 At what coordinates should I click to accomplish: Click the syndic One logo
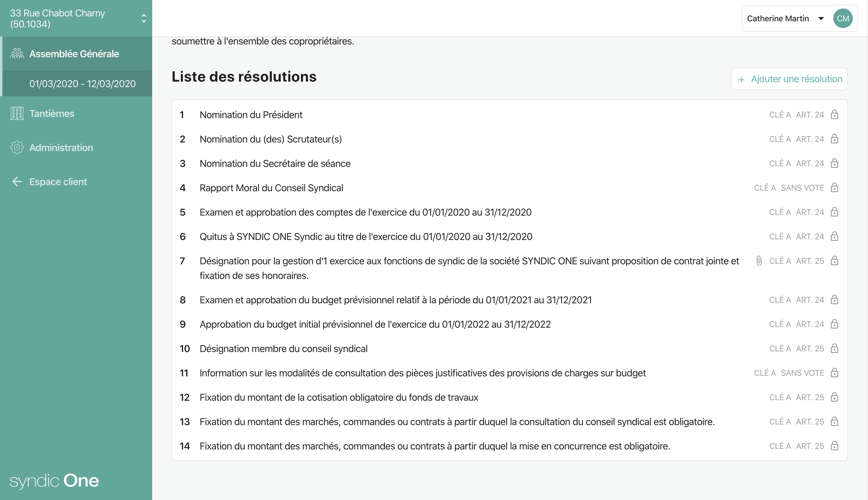[54, 481]
